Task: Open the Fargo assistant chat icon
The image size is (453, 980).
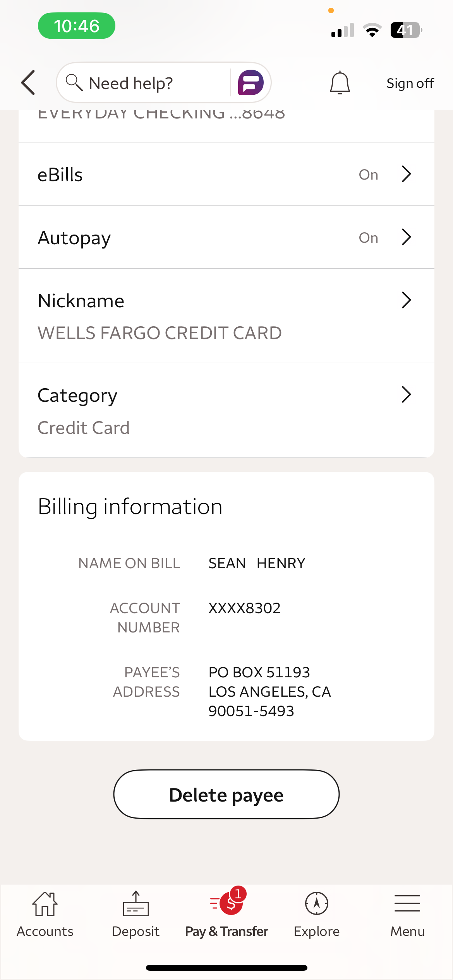Action: tap(251, 82)
